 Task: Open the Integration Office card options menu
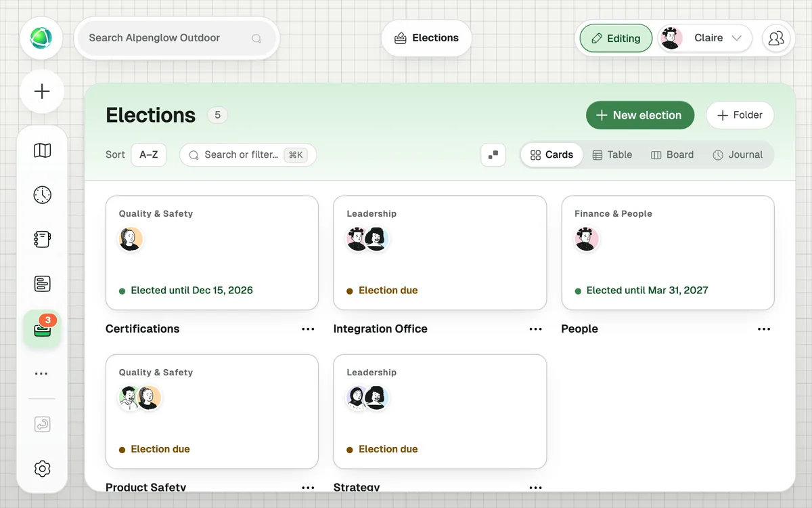536,329
